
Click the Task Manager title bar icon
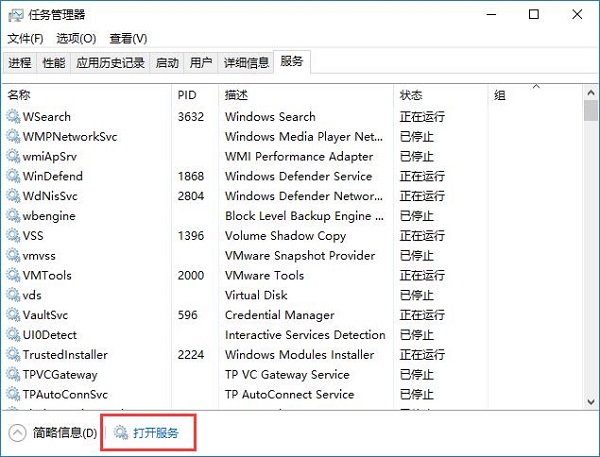click(15, 15)
